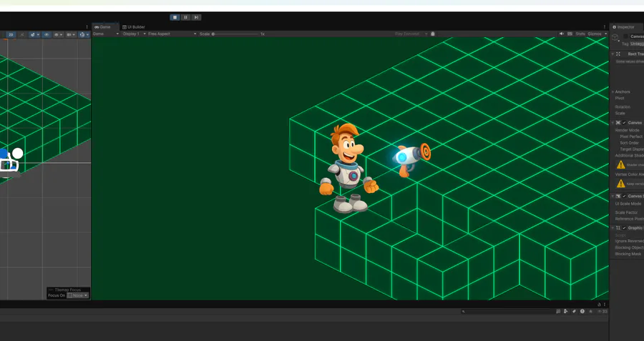Open the Game view mode dropdown
Screen dimensions: 644x341
(x=106, y=34)
